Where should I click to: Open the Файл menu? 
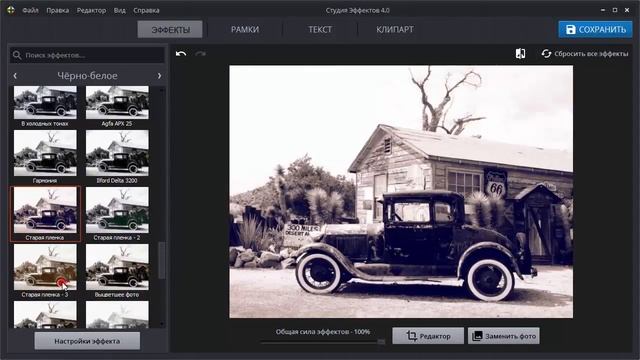point(30,10)
